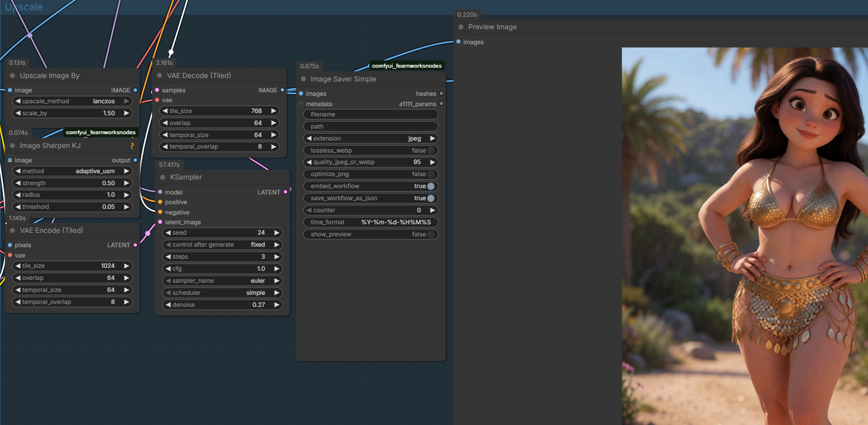The height and width of the screenshot is (425, 868).
Task: Collapse the Image Saver Simple node
Action: (303, 79)
